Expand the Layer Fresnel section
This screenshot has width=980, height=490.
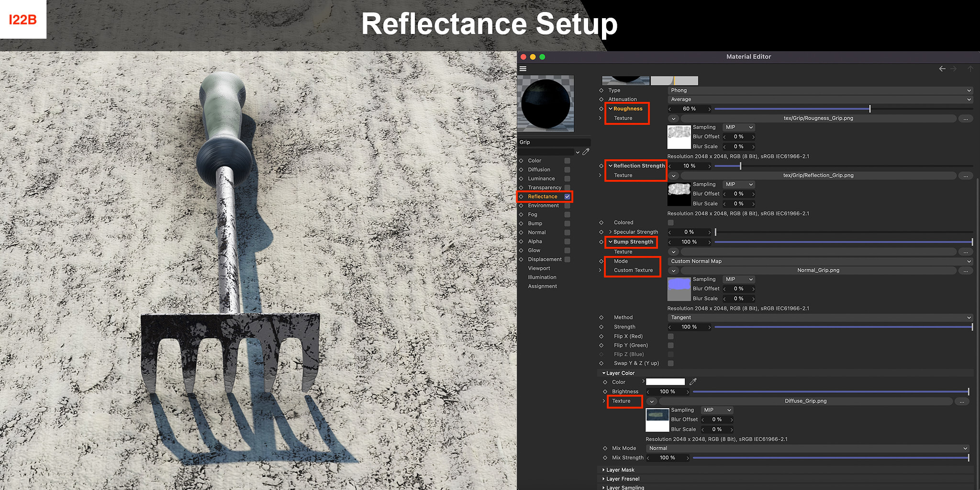[603, 479]
